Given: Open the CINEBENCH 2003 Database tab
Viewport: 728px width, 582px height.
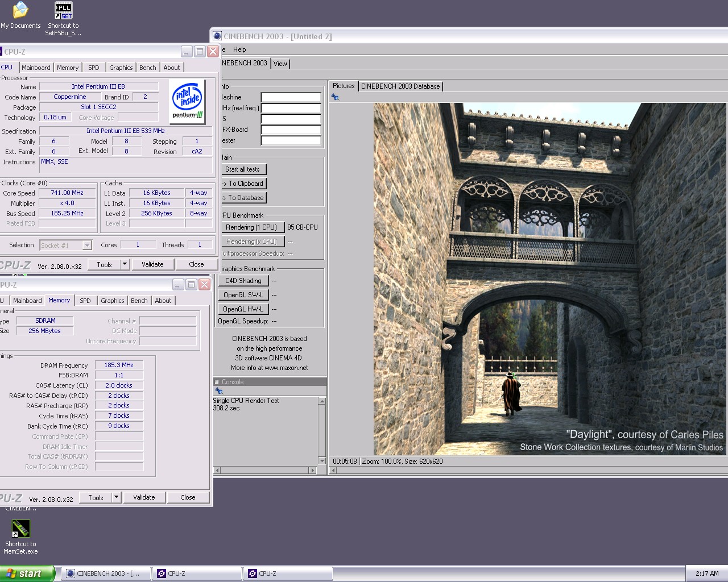Looking at the screenshot, I should pyautogui.click(x=400, y=86).
